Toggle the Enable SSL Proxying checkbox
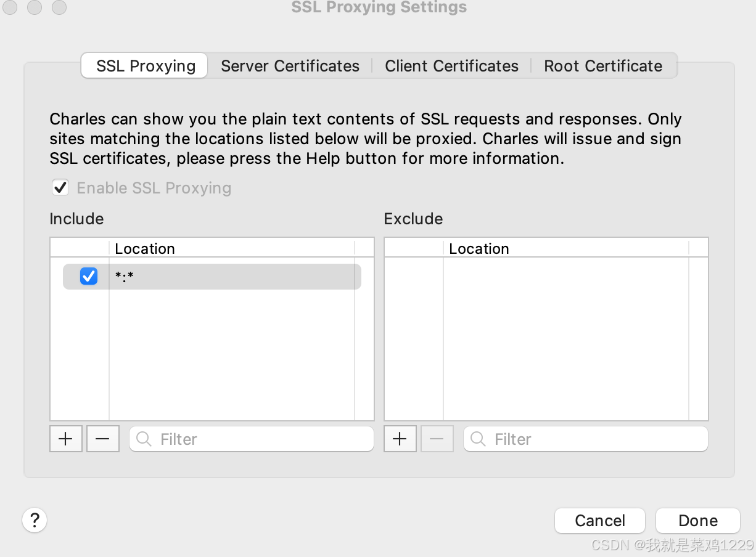This screenshot has height=557, width=756. tap(60, 187)
